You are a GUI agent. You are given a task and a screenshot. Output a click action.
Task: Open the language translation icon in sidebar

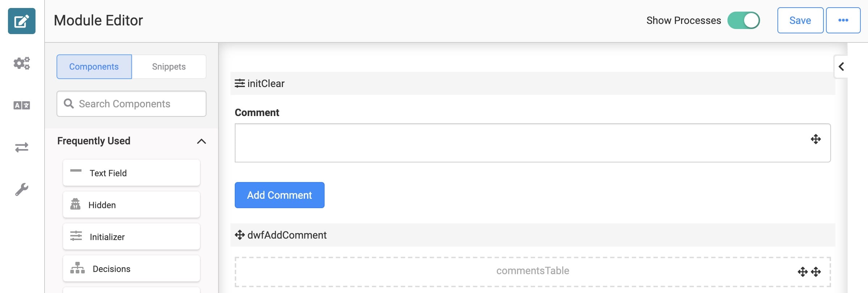coord(22,106)
